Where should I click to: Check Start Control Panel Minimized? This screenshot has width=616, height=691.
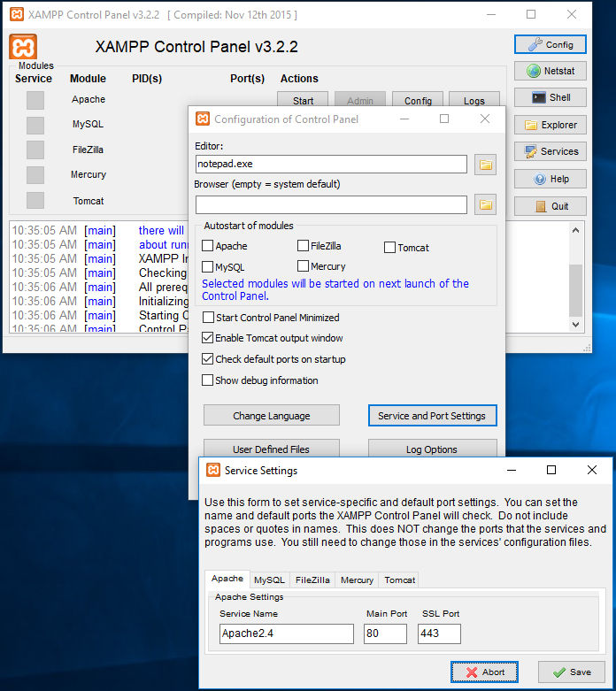pos(208,318)
